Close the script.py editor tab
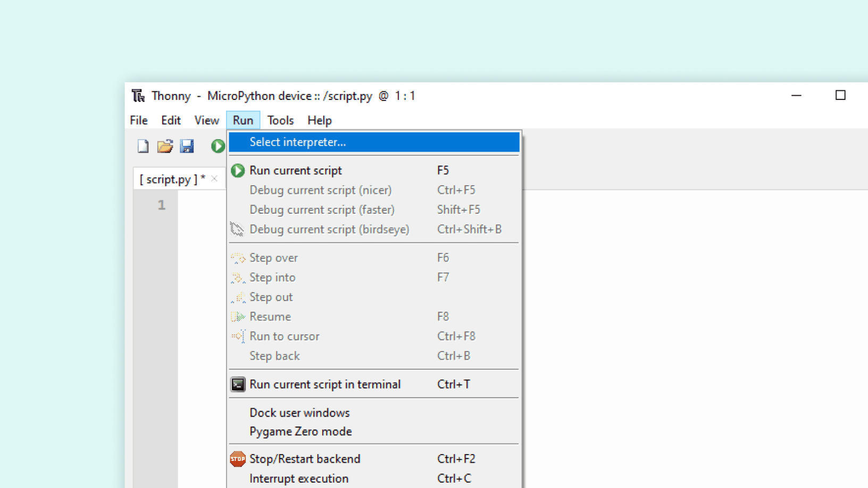868x488 pixels. click(x=214, y=179)
